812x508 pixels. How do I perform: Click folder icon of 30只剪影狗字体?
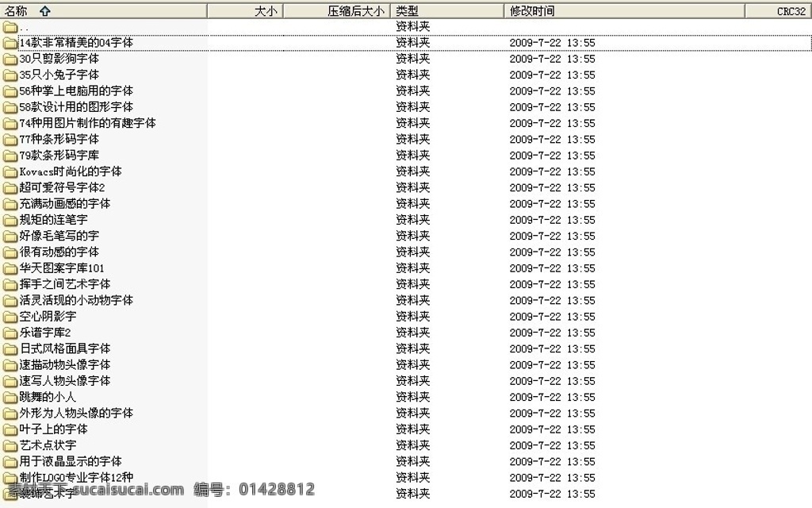click(x=10, y=59)
